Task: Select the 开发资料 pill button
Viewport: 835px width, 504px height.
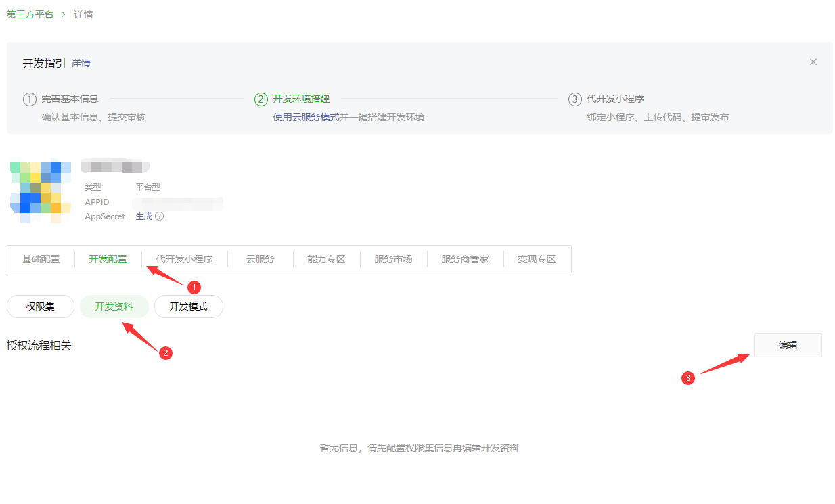Action: (114, 306)
